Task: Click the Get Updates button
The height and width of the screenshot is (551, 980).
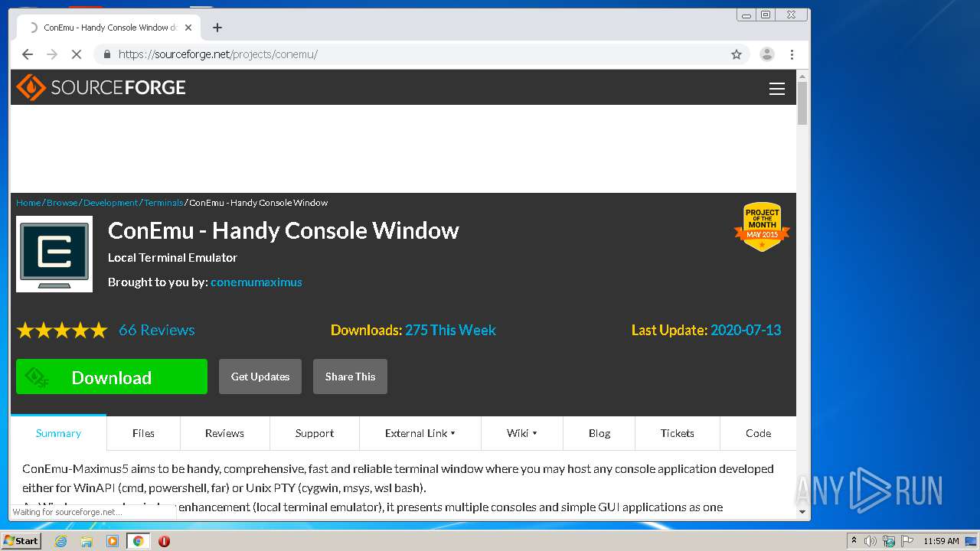Action: [x=260, y=377]
